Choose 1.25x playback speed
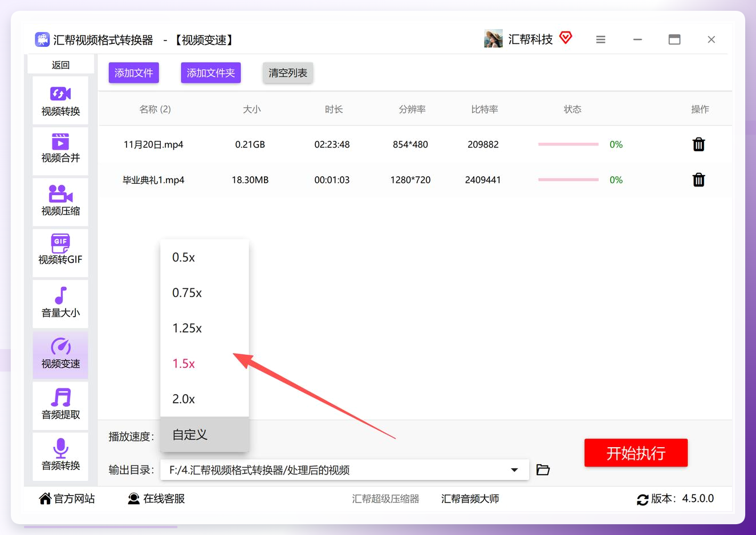 tap(205, 328)
